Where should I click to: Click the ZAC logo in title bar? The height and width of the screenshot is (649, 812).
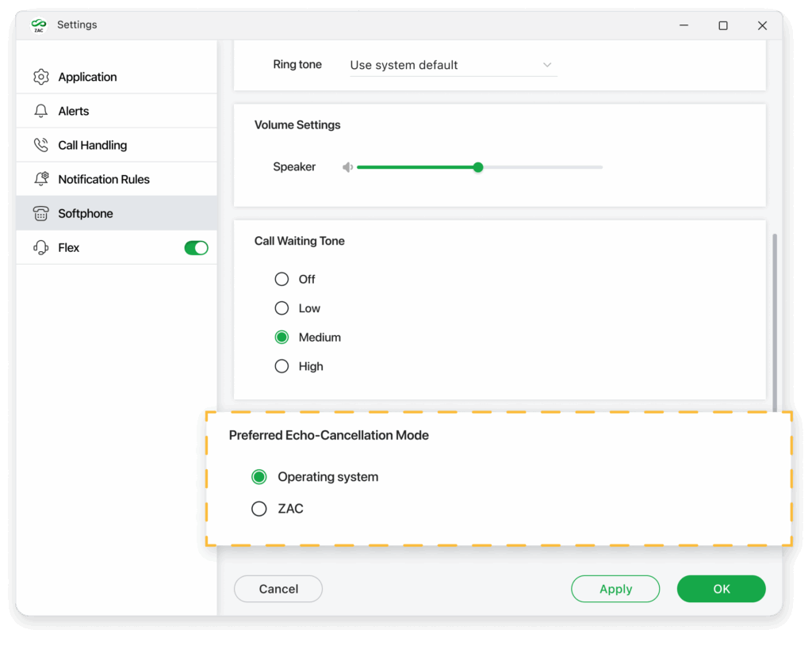click(38, 25)
